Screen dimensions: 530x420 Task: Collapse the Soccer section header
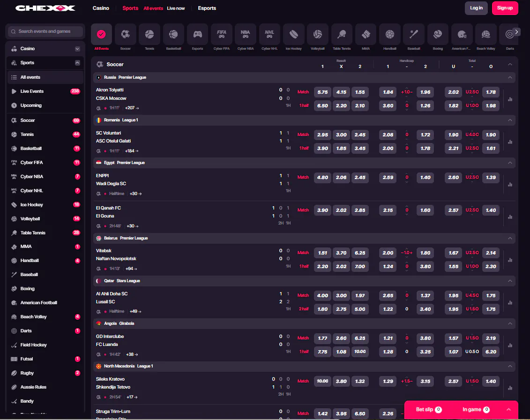pos(510,64)
